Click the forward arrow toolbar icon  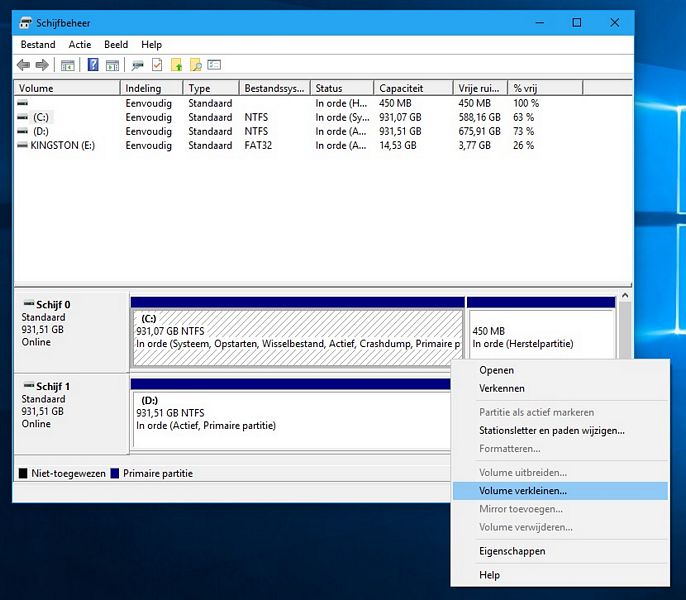(x=42, y=65)
